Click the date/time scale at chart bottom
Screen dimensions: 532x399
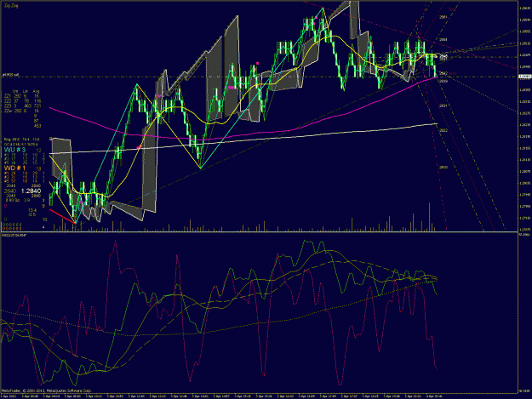coord(260,396)
